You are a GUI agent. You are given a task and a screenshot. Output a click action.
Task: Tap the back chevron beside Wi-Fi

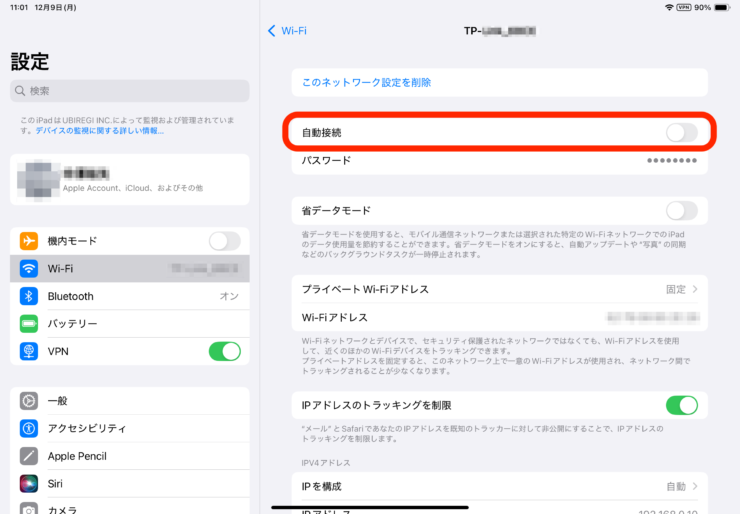(271, 31)
